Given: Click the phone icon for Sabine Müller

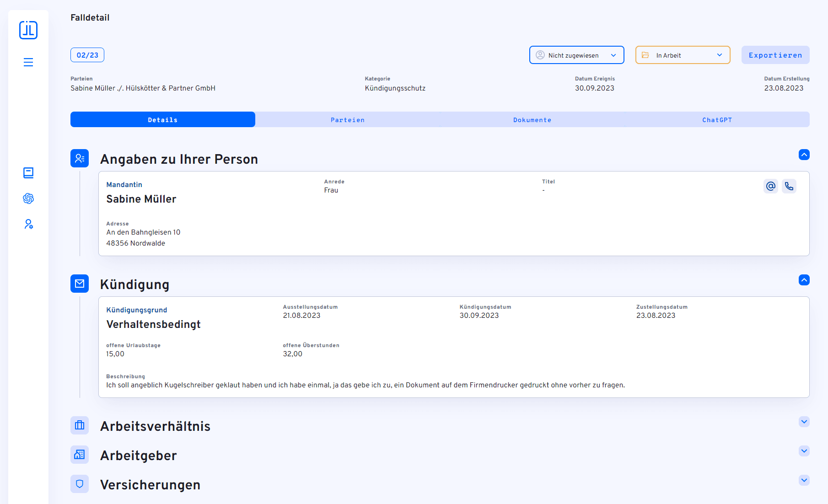Looking at the screenshot, I should (x=789, y=186).
